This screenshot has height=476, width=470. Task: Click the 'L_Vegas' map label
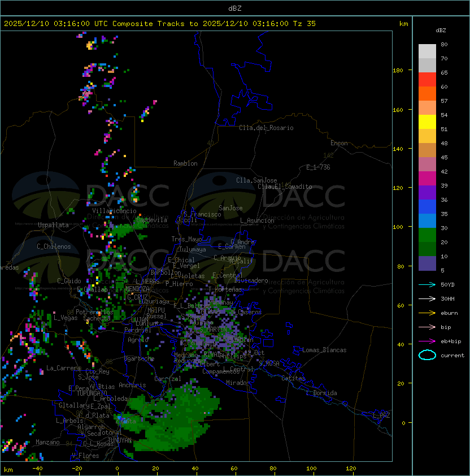[x=66, y=318]
